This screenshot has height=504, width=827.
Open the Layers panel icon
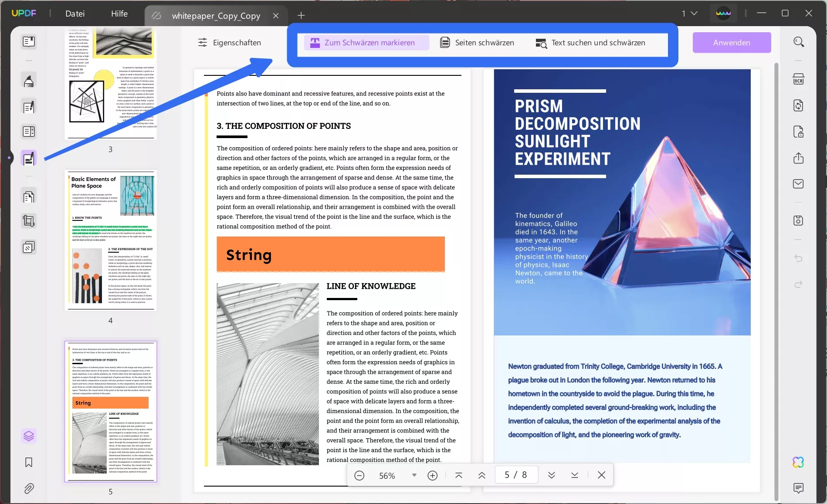(29, 436)
